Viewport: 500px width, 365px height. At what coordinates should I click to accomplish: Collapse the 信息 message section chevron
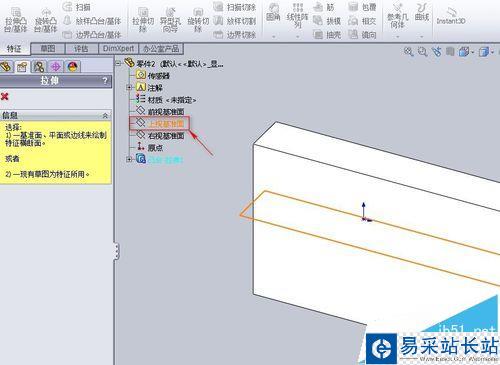coord(105,115)
